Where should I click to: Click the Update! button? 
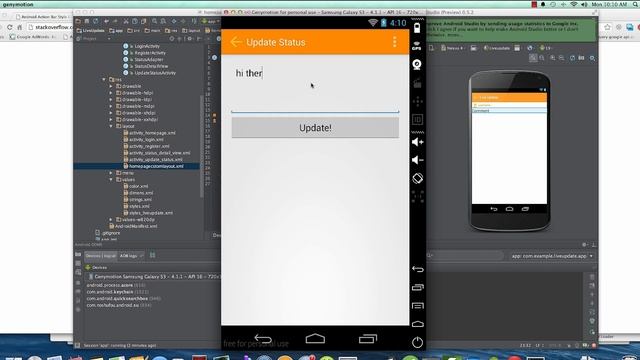pos(315,128)
